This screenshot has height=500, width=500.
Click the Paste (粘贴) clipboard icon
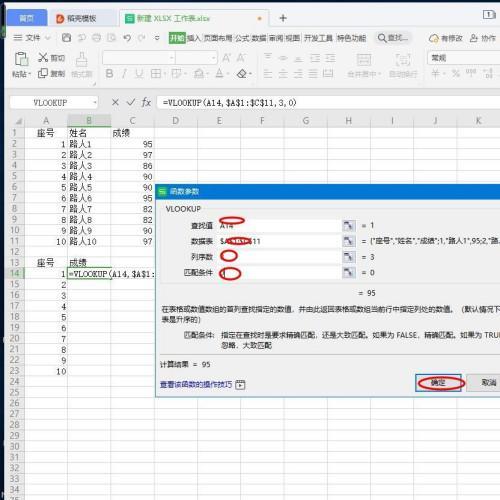(x=21, y=59)
